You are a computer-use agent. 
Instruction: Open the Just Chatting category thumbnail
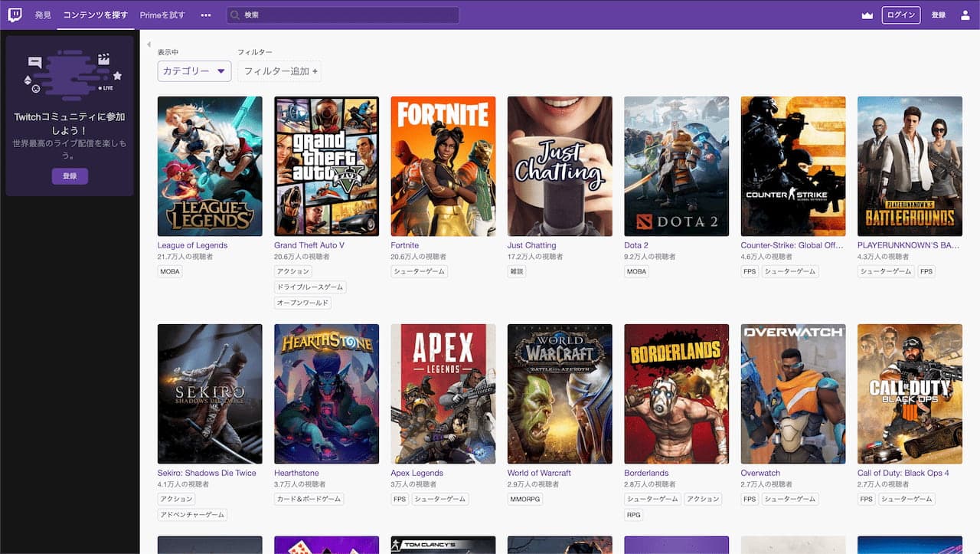click(x=560, y=166)
